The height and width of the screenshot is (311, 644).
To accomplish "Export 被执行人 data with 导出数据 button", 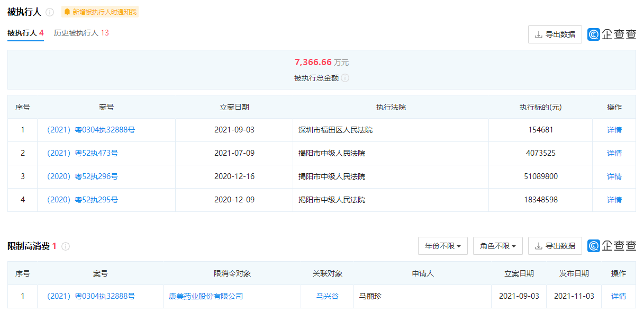I will coord(555,34).
